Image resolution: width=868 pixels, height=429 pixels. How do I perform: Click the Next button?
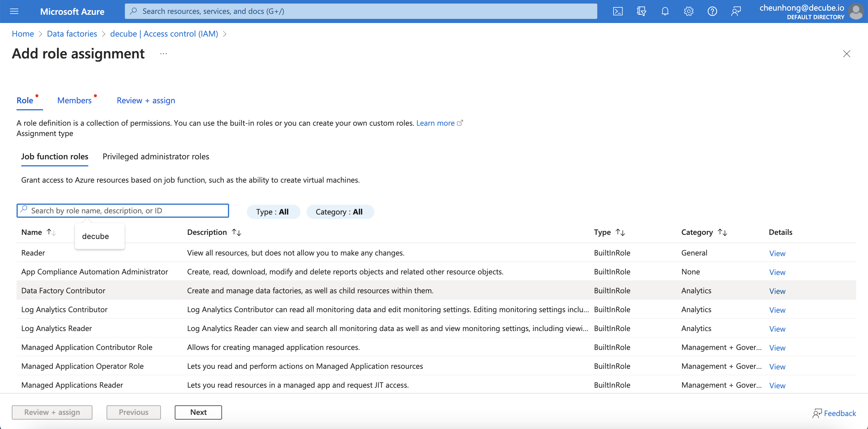point(198,412)
